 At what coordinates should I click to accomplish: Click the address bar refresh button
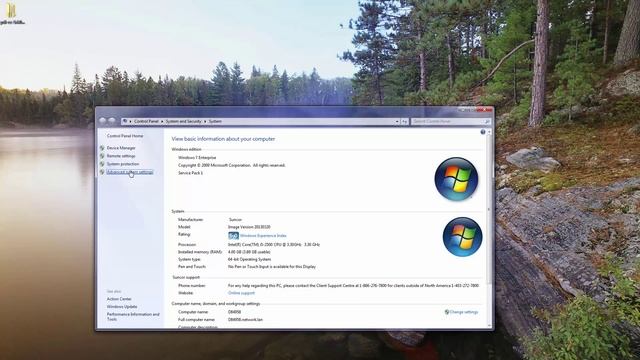coord(404,122)
